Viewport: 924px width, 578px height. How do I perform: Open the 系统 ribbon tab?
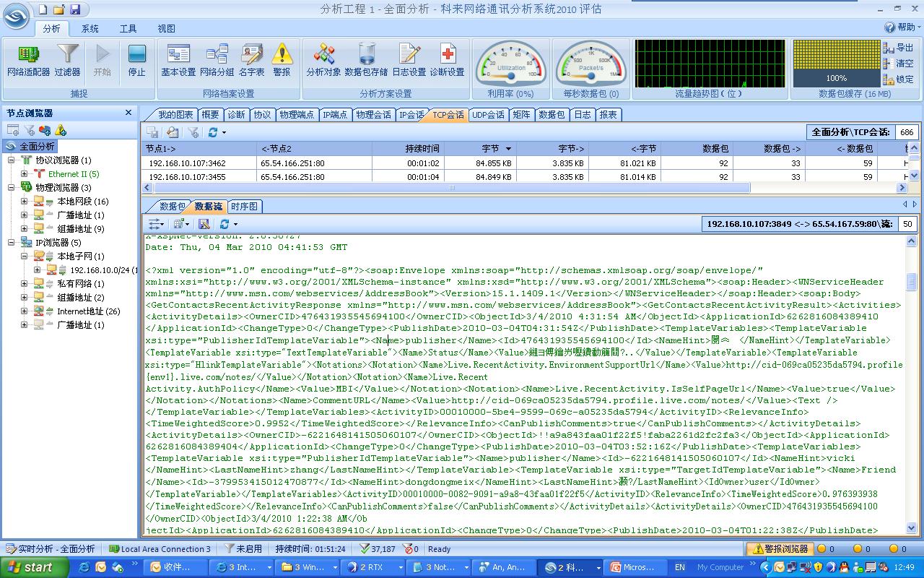[90, 29]
